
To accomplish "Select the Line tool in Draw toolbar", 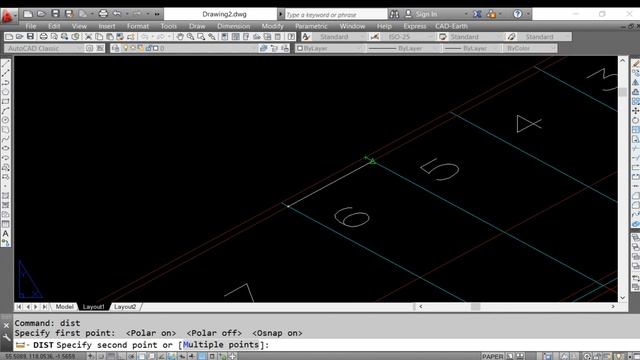I will [5, 64].
